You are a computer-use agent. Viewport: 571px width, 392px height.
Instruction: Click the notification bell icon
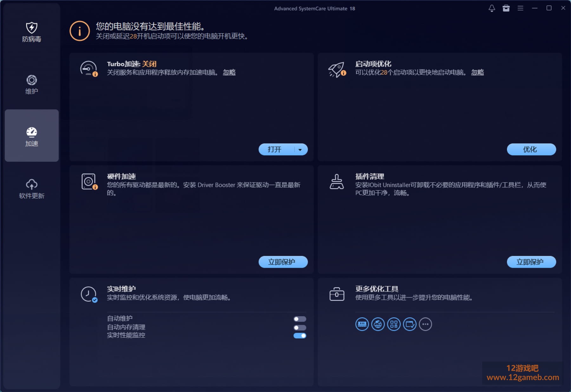tap(492, 8)
